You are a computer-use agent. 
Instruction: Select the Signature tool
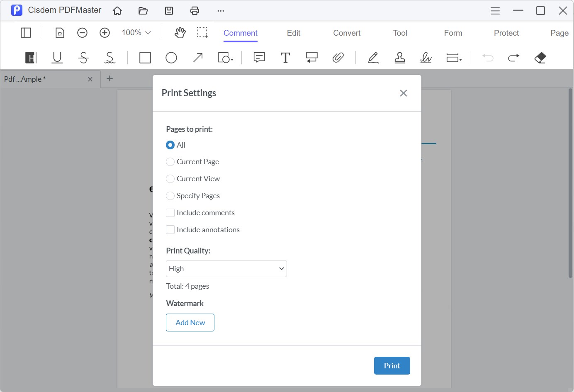pos(426,58)
